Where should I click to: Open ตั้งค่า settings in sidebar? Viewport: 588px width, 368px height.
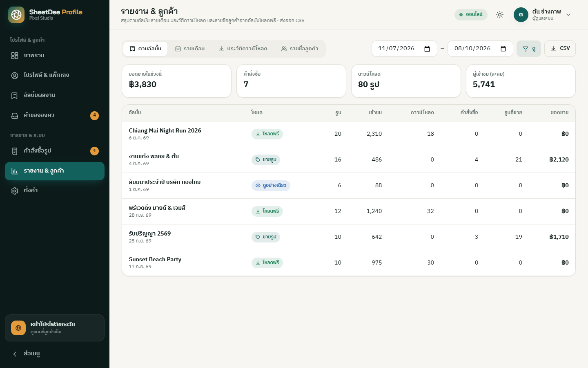[55, 191]
